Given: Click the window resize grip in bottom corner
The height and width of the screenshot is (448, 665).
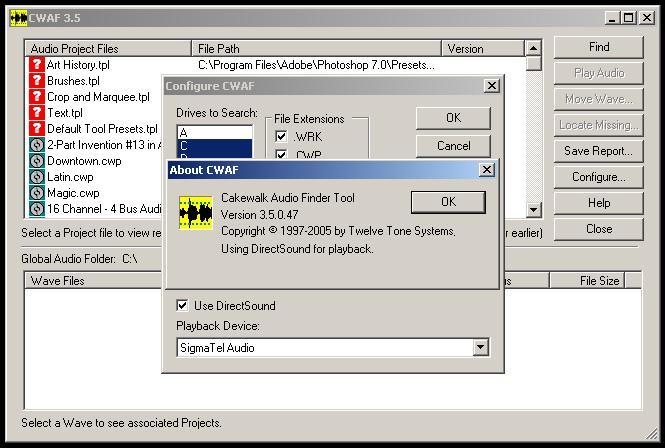Looking at the screenshot, I should [651, 434].
